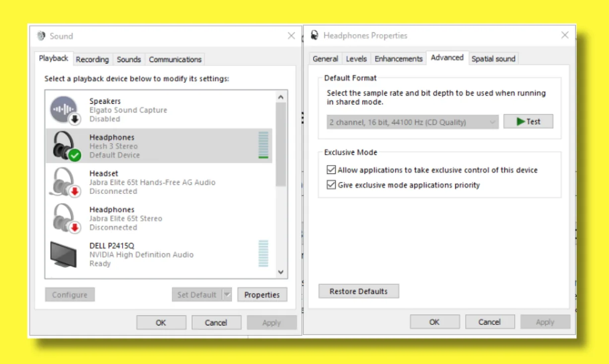
Task: Click the Test button
Action: (528, 121)
